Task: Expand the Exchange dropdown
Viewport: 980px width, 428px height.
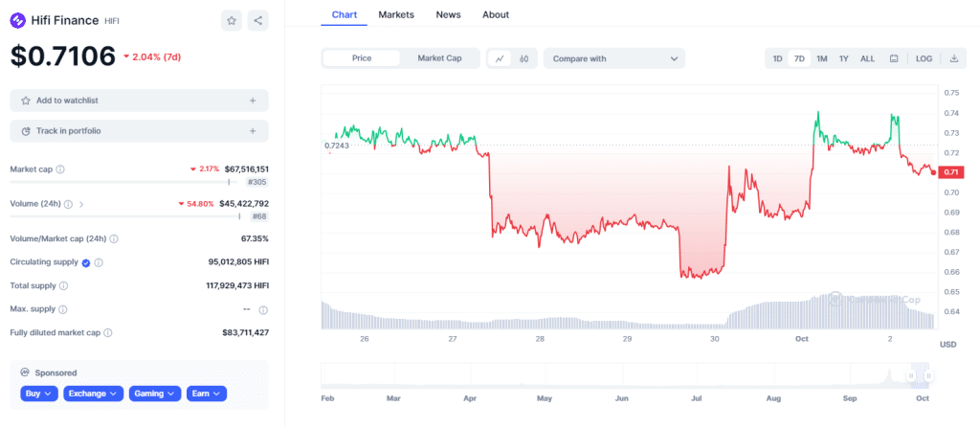Action: (x=93, y=394)
